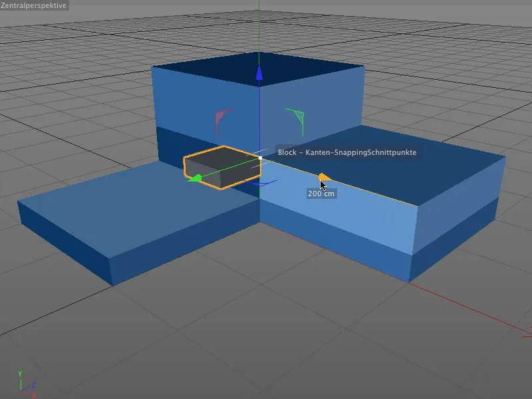Viewport: 532px width, 399px height.
Task: Click the Z label of the axis indicator
Action: (x=34, y=384)
